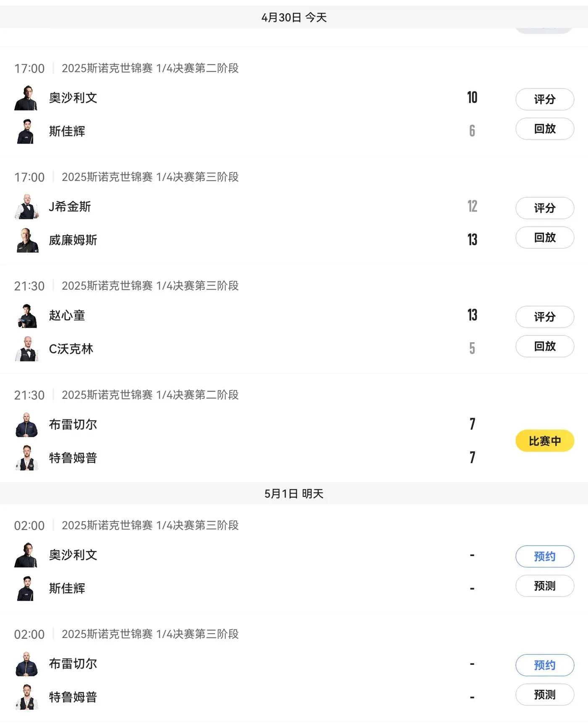
Task: Open 评分 for 奥沙利文 vs 斯佳辉
Action: (x=545, y=100)
